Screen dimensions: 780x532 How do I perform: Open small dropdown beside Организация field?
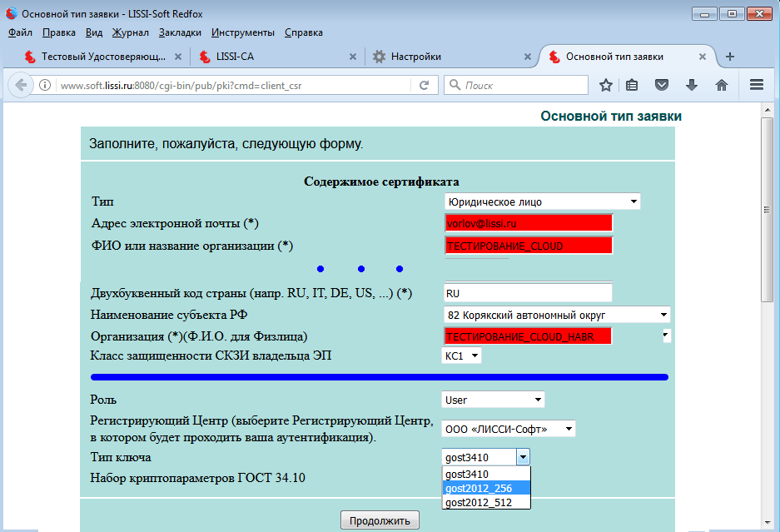tap(666, 336)
